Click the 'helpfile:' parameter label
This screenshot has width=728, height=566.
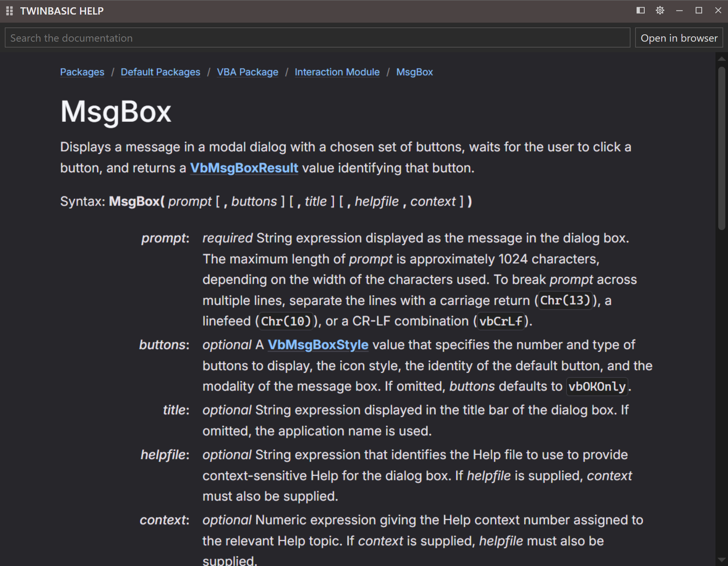165,455
